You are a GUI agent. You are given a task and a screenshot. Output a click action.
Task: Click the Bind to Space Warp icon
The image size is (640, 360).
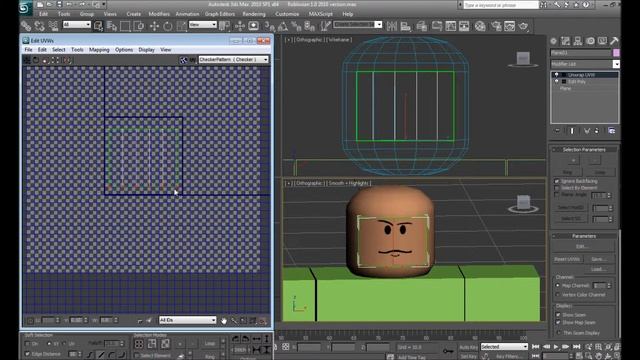[53, 26]
